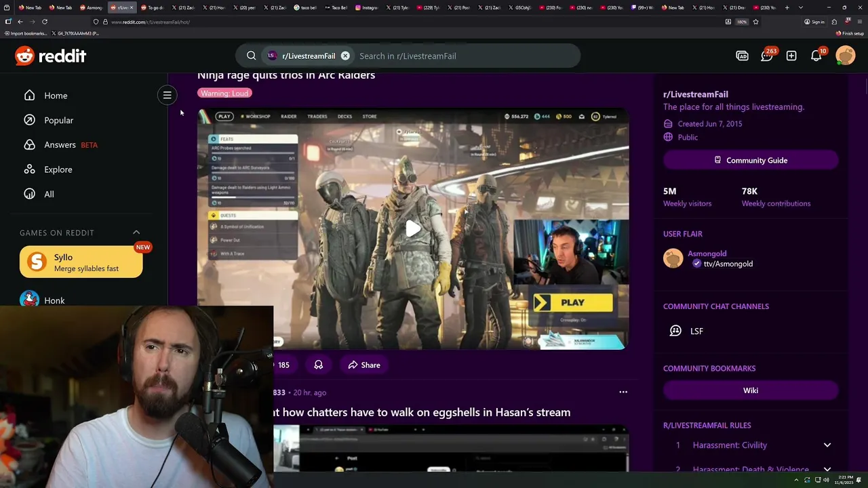Image resolution: width=868 pixels, height=488 pixels.
Task: Open comments count 185
Action: point(283,365)
